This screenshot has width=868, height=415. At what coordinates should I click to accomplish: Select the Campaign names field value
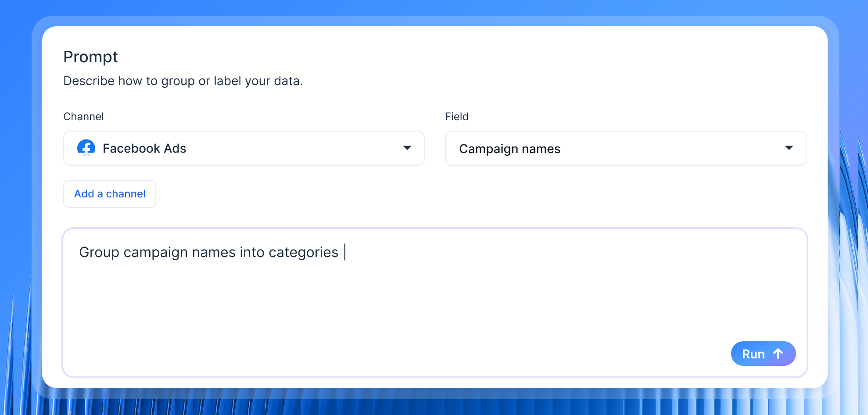click(509, 149)
